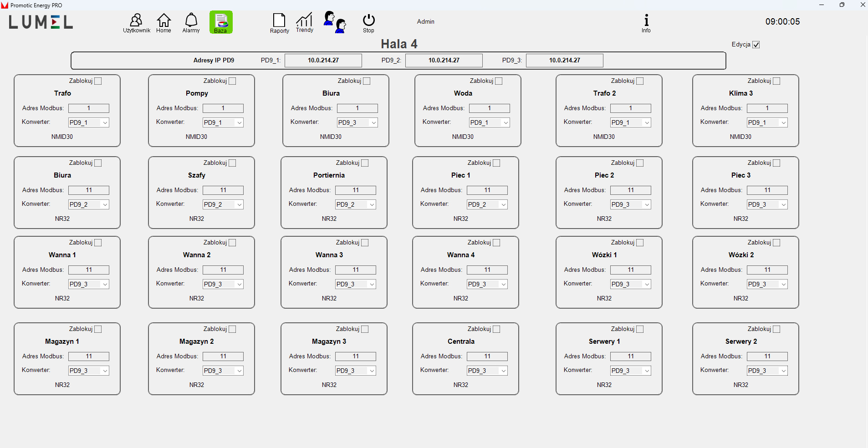This screenshot has width=868, height=448.
Task: Check Zablokuj for the Trafo panel
Action: tap(98, 81)
